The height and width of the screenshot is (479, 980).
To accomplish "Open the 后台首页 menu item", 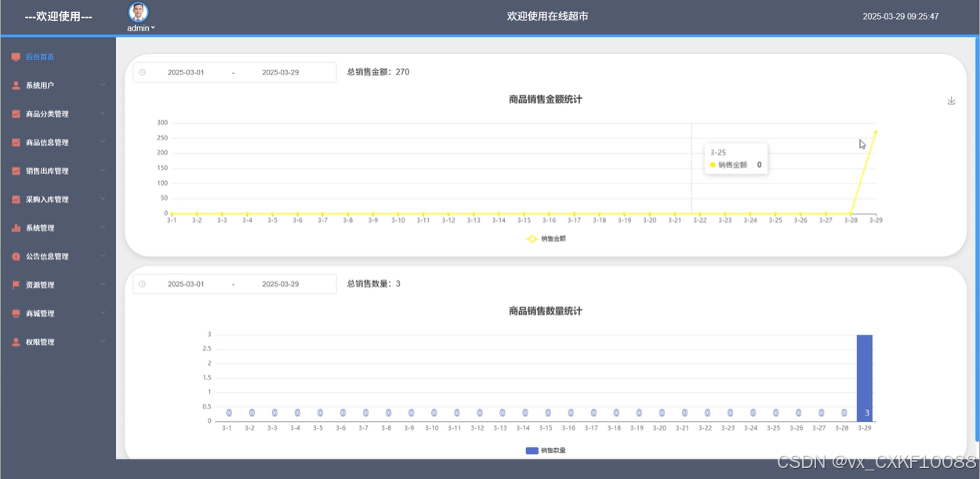I will (x=58, y=57).
